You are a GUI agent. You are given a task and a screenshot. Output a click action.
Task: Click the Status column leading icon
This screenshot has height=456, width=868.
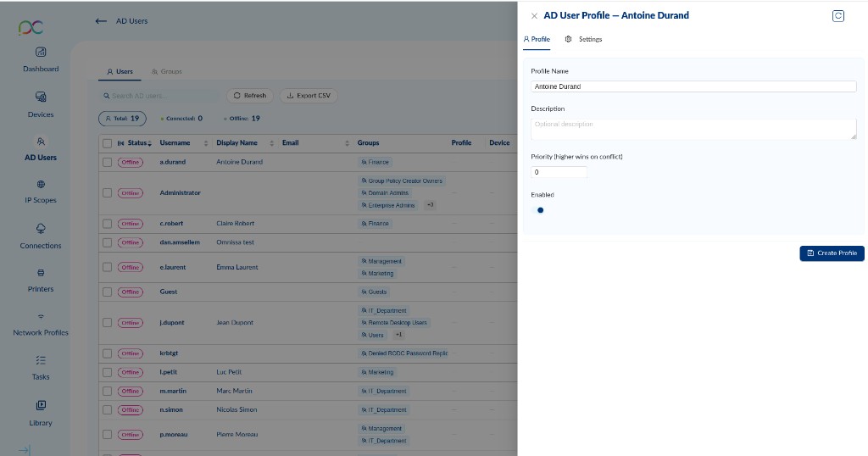pyautogui.click(x=120, y=143)
